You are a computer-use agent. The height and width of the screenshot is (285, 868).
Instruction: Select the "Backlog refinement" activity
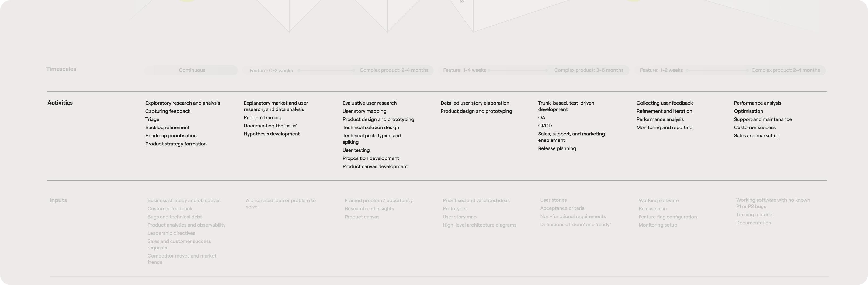[x=167, y=128]
